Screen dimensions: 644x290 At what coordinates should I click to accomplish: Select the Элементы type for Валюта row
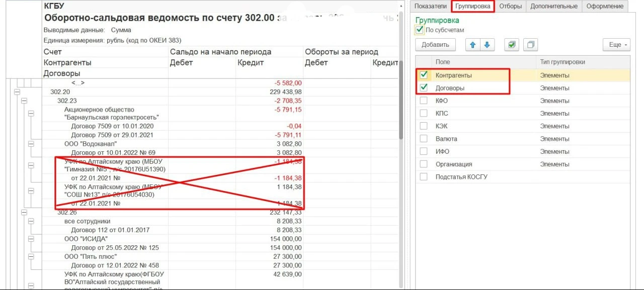pyautogui.click(x=554, y=139)
